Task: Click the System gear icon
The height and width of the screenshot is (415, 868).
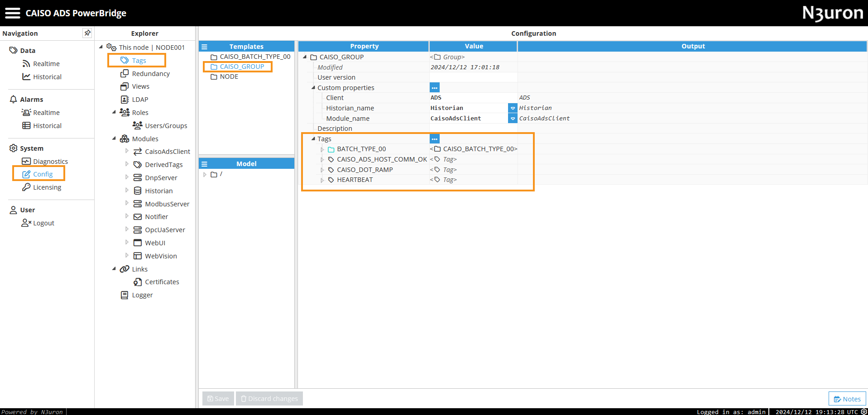Action: click(x=14, y=148)
